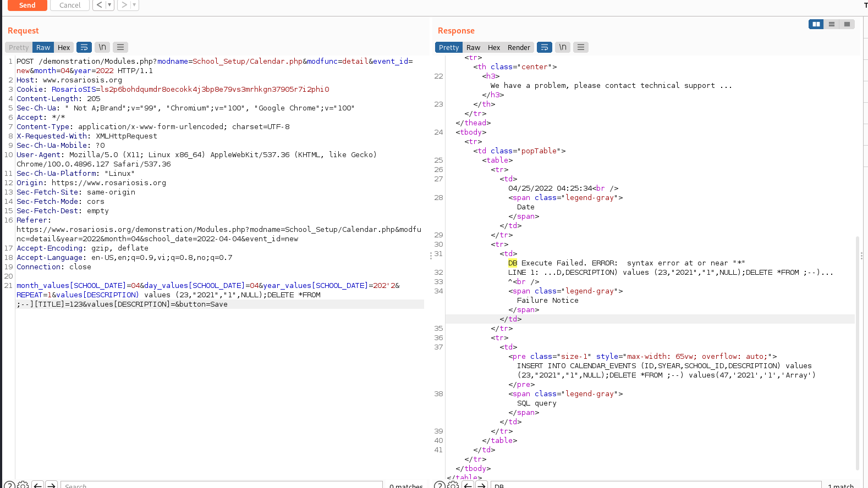Screen dimensions: 868x488
Task: Click the Content-Length: 205 header line
Action: (58, 98)
